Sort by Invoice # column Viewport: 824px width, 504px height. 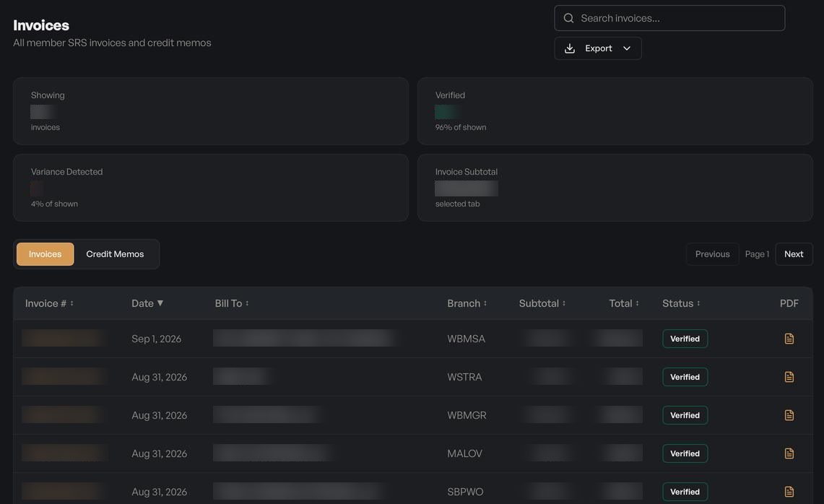tap(49, 304)
